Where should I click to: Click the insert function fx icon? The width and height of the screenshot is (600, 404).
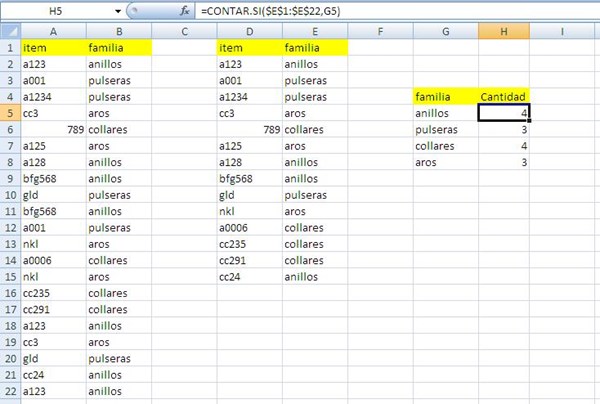(x=184, y=11)
